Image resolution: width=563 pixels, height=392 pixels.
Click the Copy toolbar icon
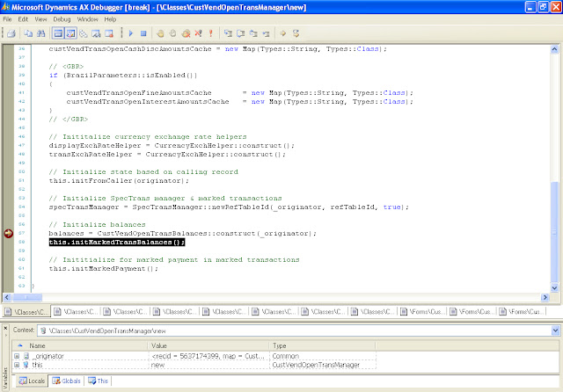(28, 33)
